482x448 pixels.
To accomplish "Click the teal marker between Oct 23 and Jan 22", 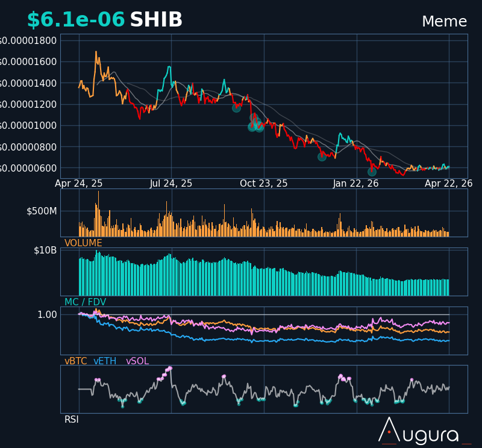I will [322, 157].
